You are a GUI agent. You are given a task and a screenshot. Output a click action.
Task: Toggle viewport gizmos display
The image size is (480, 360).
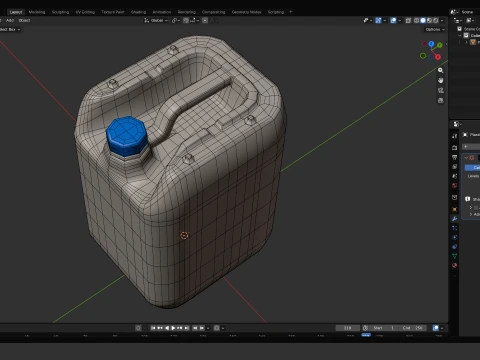pyautogui.click(x=378, y=20)
